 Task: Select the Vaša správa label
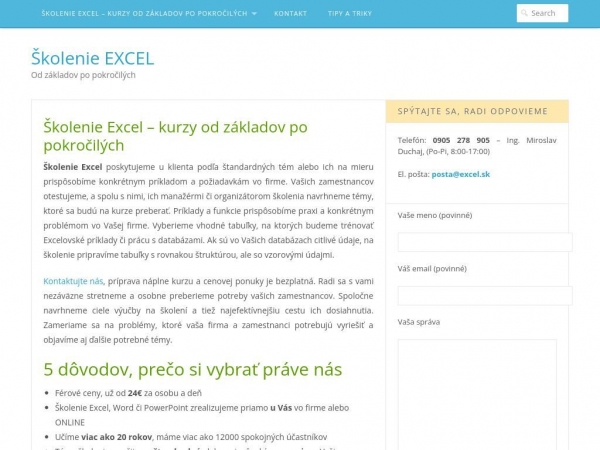tap(419, 322)
